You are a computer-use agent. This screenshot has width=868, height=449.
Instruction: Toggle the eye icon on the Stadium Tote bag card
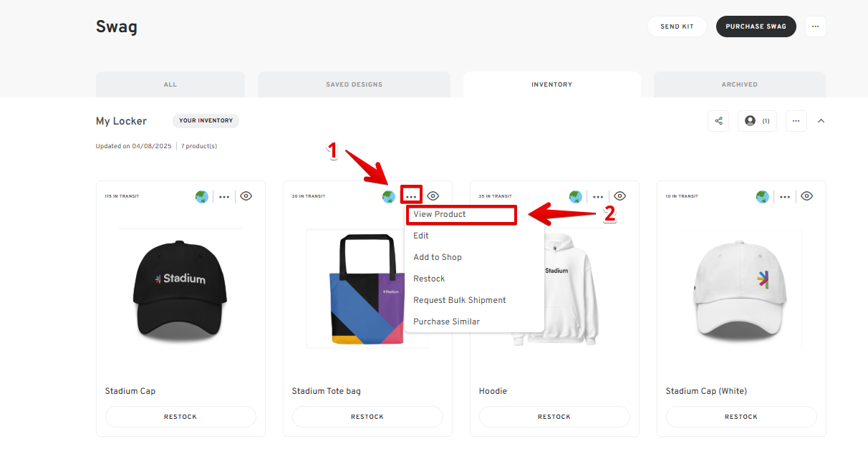coord(433,196)
